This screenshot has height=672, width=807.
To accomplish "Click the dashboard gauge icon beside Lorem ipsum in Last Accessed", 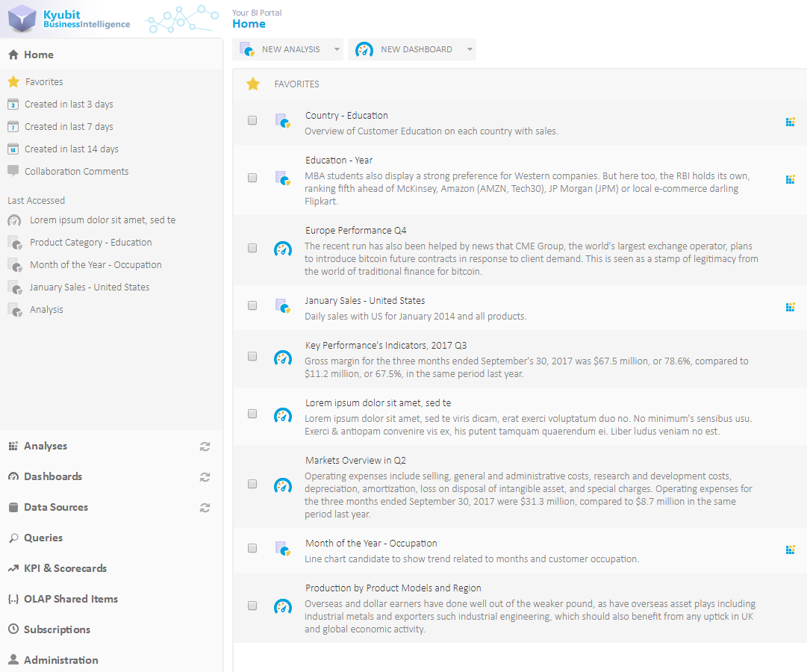I will pos(14,220).
